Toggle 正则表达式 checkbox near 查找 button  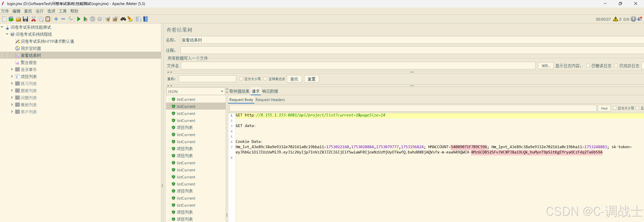pyautogui.click(x=265, y=79)
